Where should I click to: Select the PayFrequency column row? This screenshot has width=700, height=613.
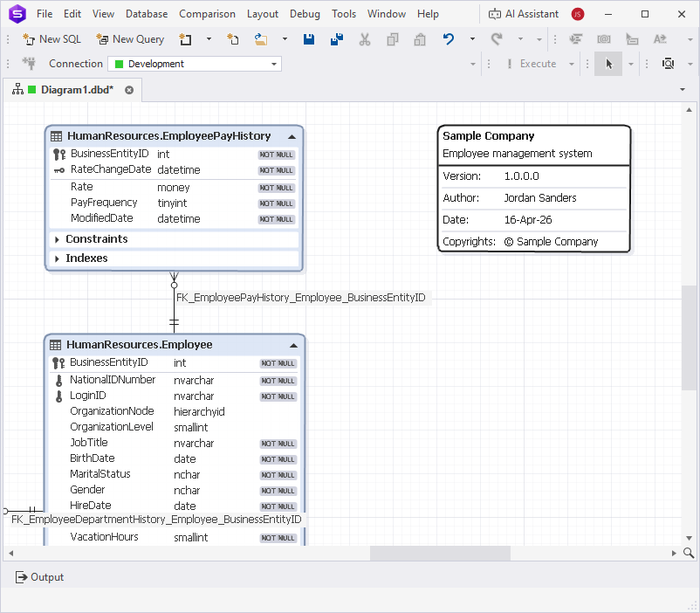click(174, 203)
